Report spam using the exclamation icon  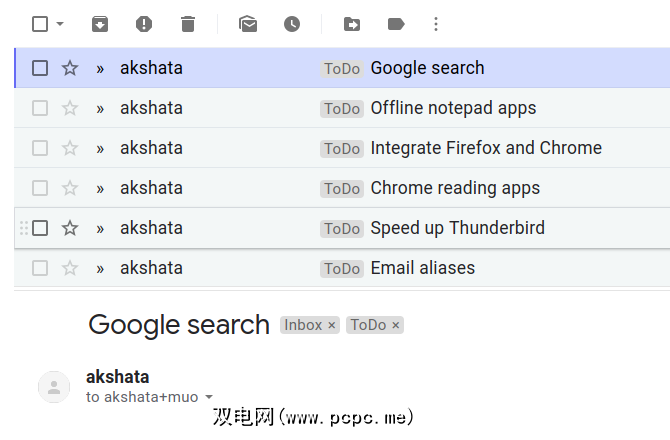(144, 24)
